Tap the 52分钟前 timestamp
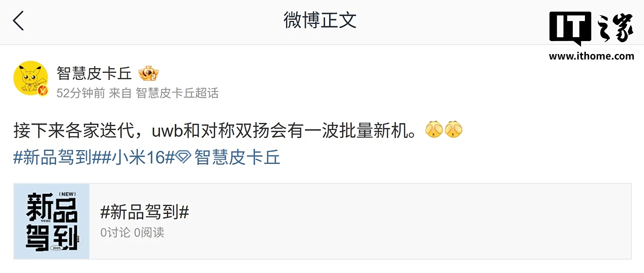The height and width of the screenshot is (273, 644). (81, 93)
